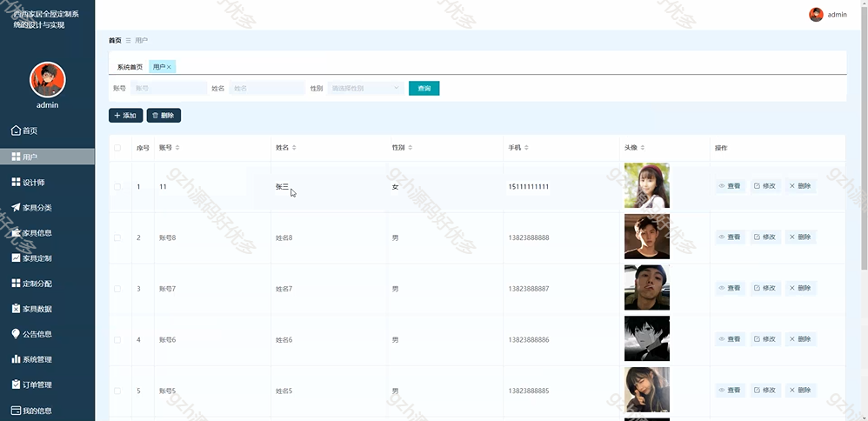Click the avatar thumbnail in 张三 row

tap(647, 185)
